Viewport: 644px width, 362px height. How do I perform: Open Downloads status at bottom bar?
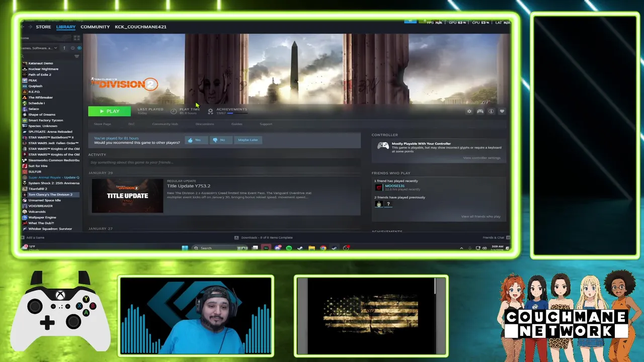264,237
